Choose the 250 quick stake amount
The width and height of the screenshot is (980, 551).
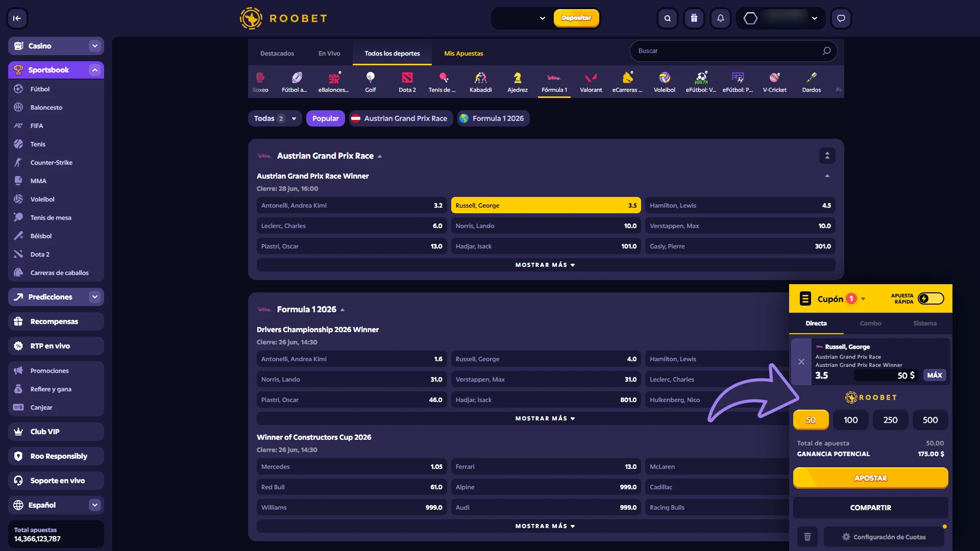point(890,420)
